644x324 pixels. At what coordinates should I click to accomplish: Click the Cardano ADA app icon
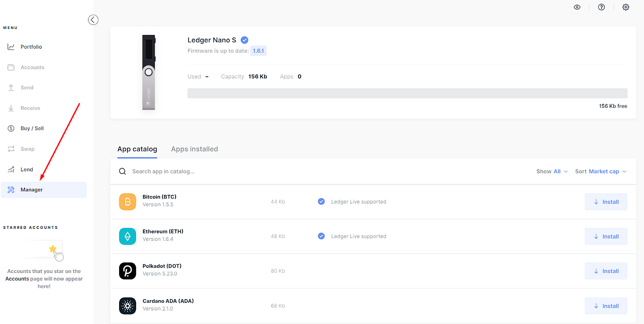point(127,306)
